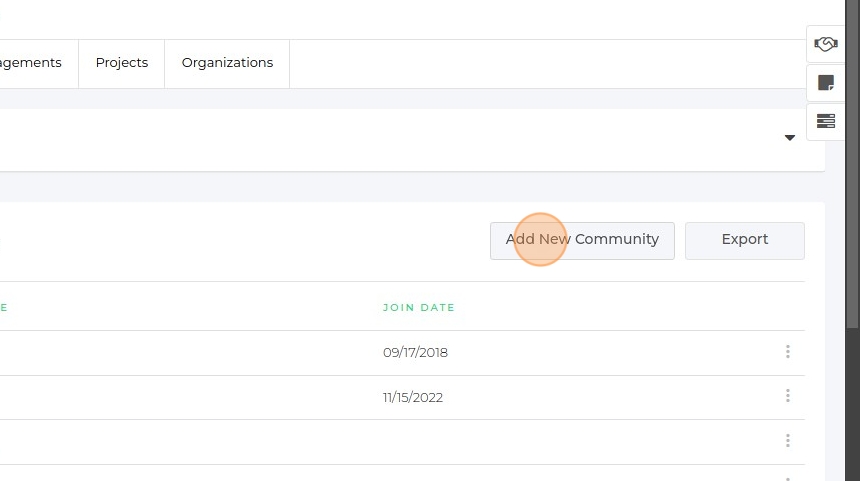Open the sticky note icon panel
This screenshot has height=481, width=860.
(x=825, y=83)
